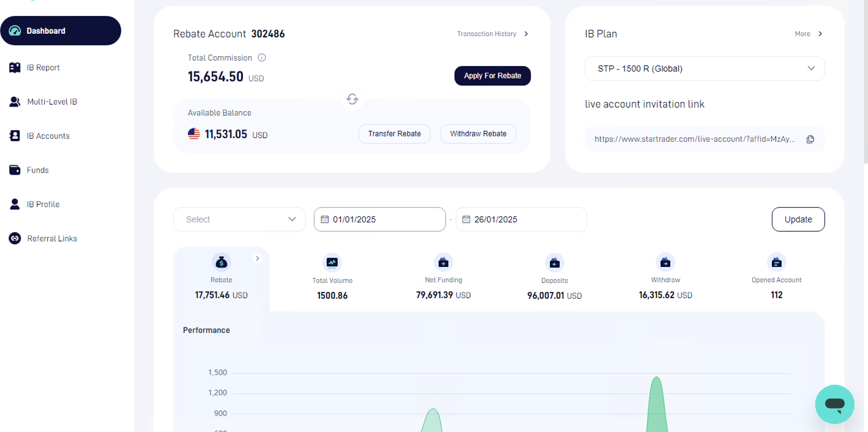Image resolution: width=868 pixels, height=432 pixels.
Task: Open Transaction History link
Action: point(487,34)
